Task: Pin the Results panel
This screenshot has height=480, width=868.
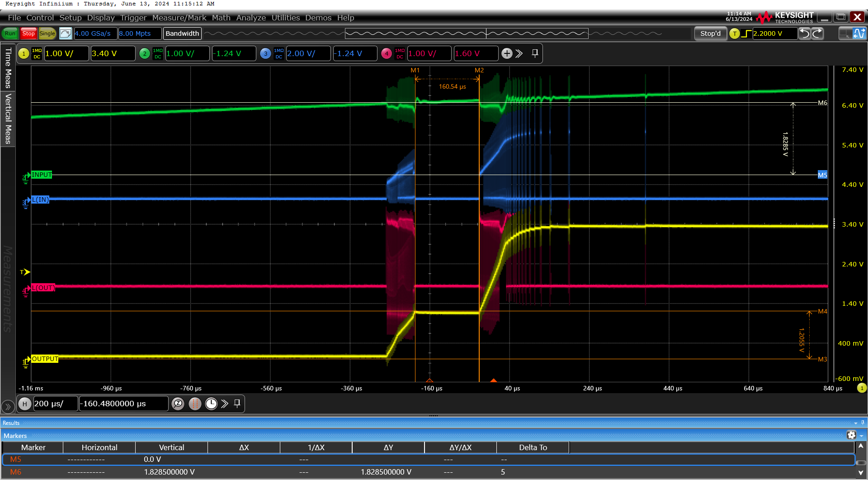Action: pyautogui.click(x=863, y=423)
